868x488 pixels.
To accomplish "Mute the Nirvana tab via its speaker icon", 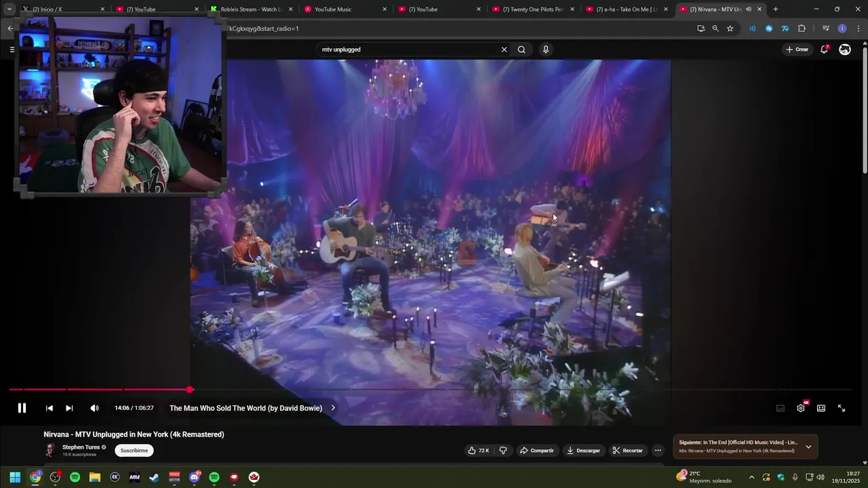I will coord(749,9).
